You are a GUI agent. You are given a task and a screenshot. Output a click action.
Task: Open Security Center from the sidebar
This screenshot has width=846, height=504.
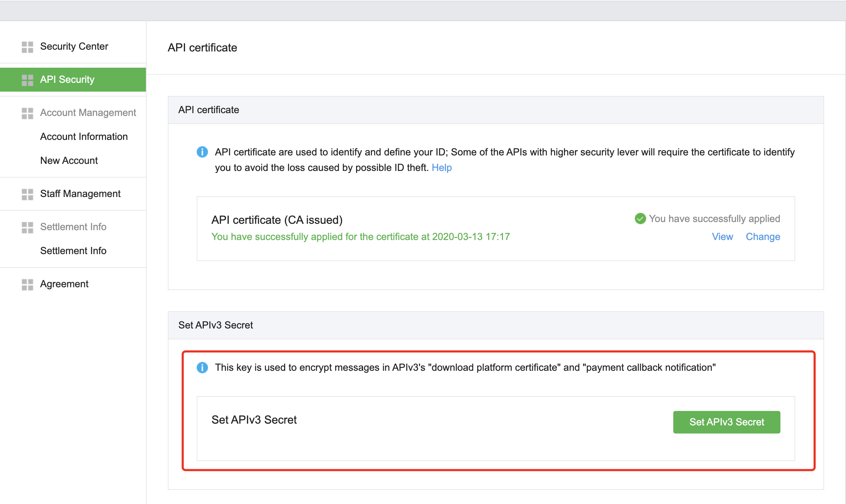74,46
